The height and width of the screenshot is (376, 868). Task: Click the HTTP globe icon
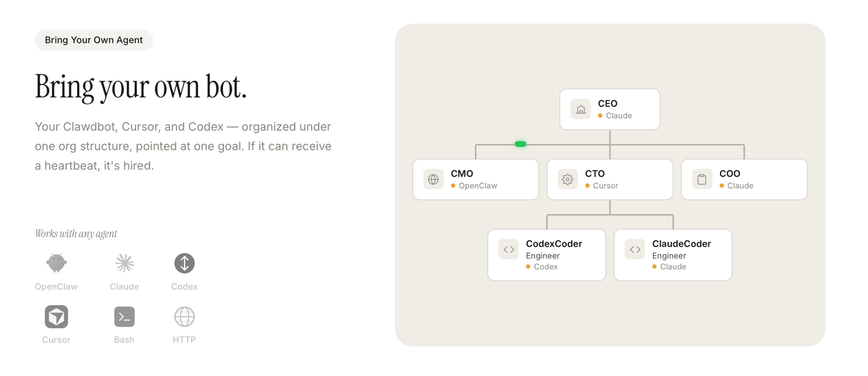184,317
